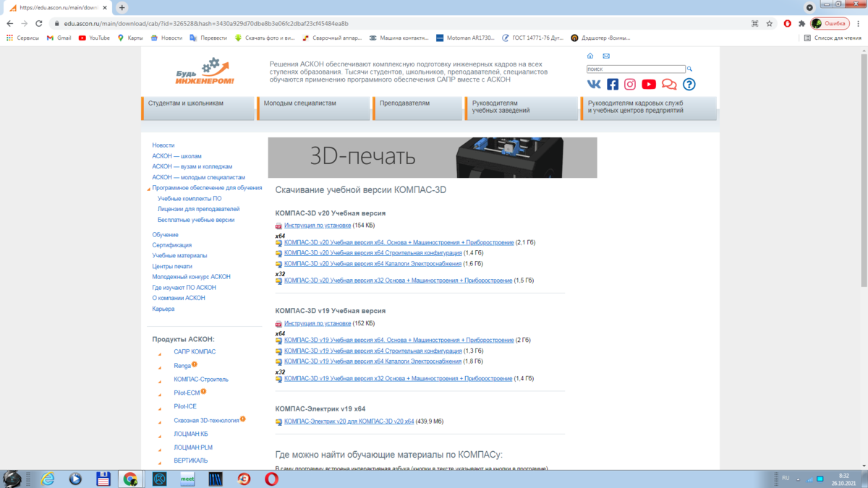The height and width of the screenshot is (488, 868).
Task: Download КОМПАС-3D v20 x64 Основа + Машиностроение
Action: pos(399,243)
